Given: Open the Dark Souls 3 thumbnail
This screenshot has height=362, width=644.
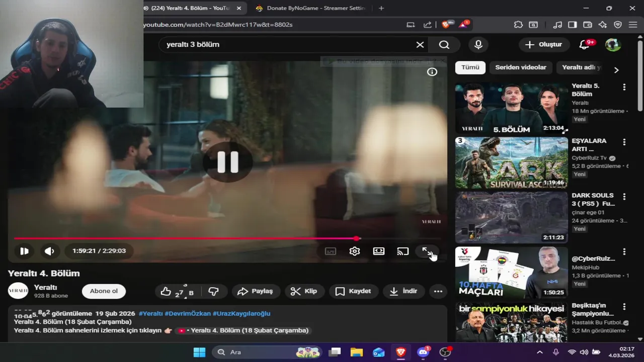Looking at the screenshot, I should click(x=512, y=218).
